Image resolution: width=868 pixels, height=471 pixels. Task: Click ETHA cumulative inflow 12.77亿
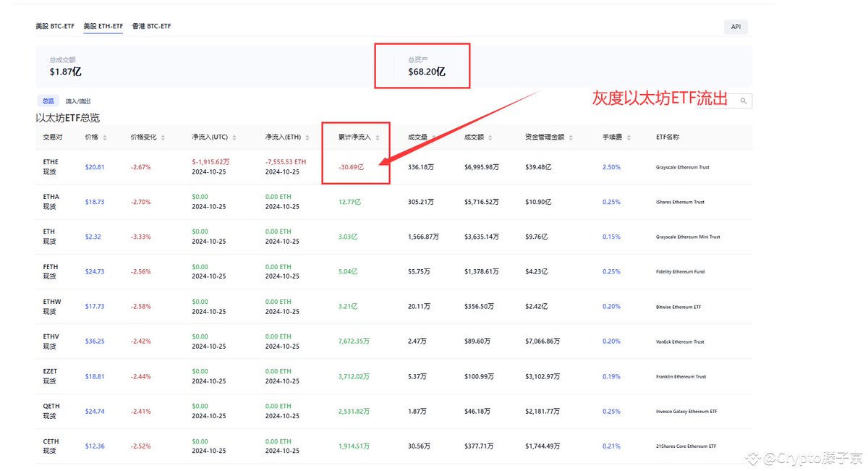pos(349,202)
